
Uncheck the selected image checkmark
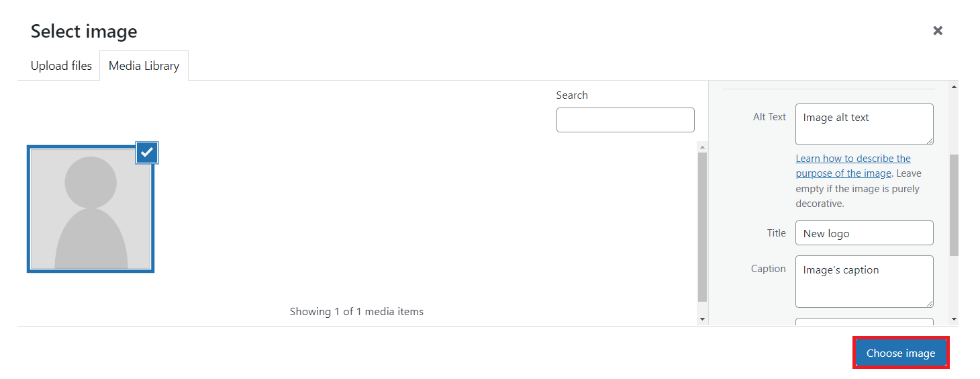point(147,153)
